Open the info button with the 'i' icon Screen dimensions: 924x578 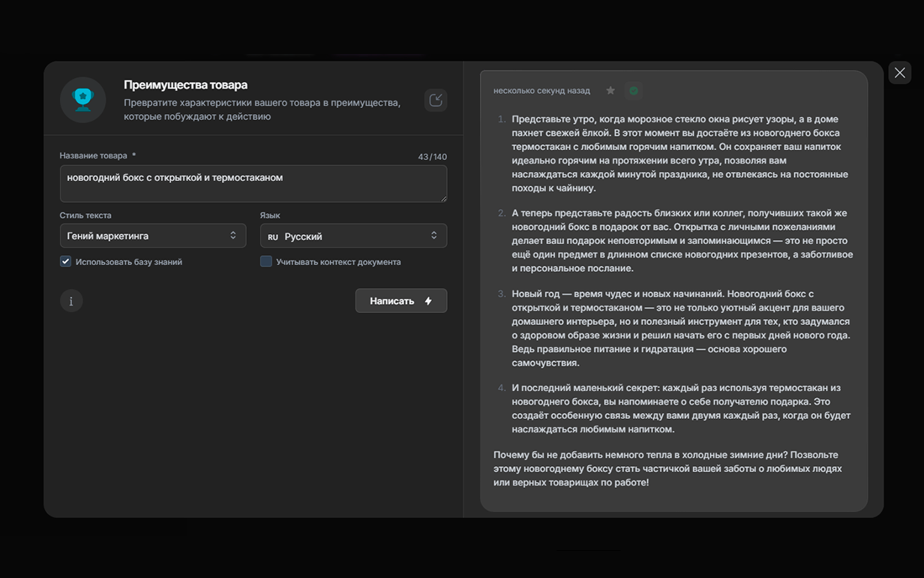(71, 301)
